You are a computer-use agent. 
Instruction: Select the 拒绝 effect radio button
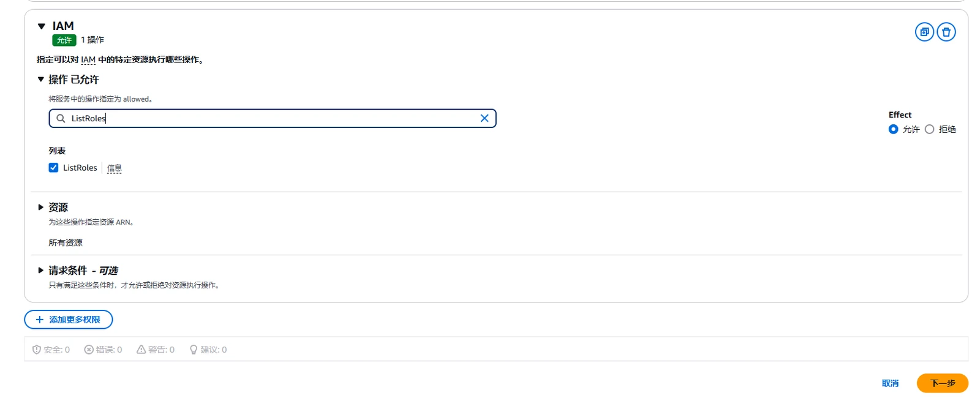(x=929, y=129)
